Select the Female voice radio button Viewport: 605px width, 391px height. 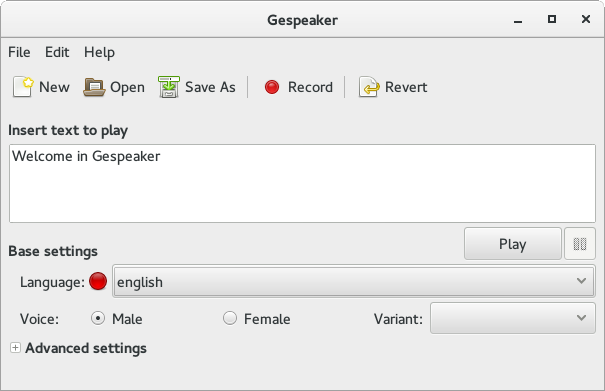230,318
